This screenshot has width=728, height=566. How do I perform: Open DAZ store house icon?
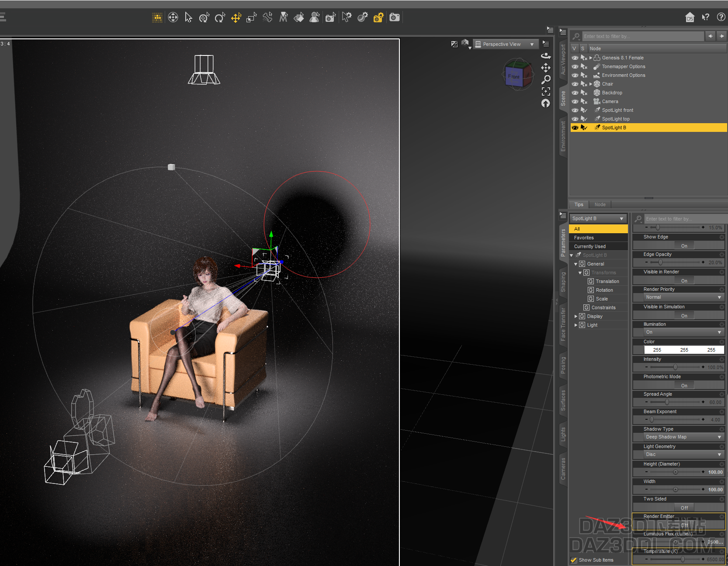click(x=690, y=17)
